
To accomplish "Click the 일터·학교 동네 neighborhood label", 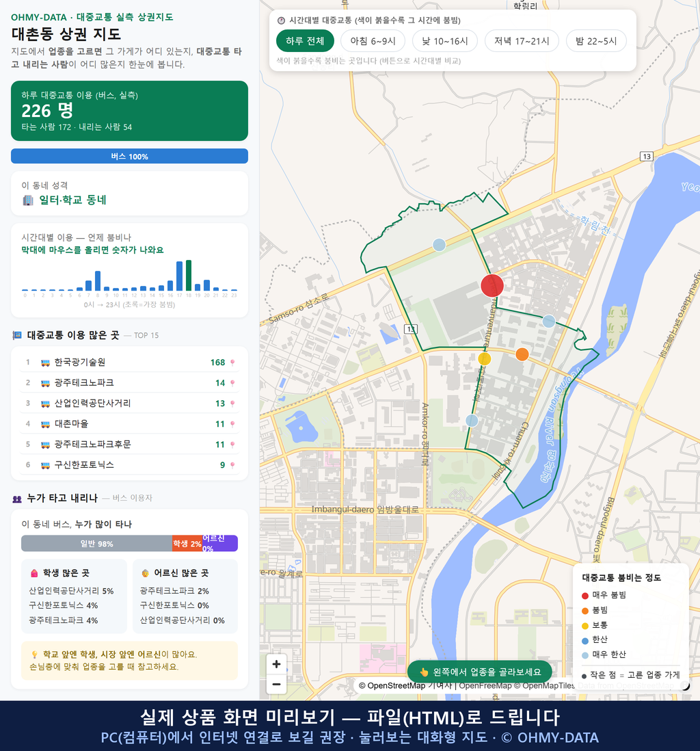I will [72, 200].
